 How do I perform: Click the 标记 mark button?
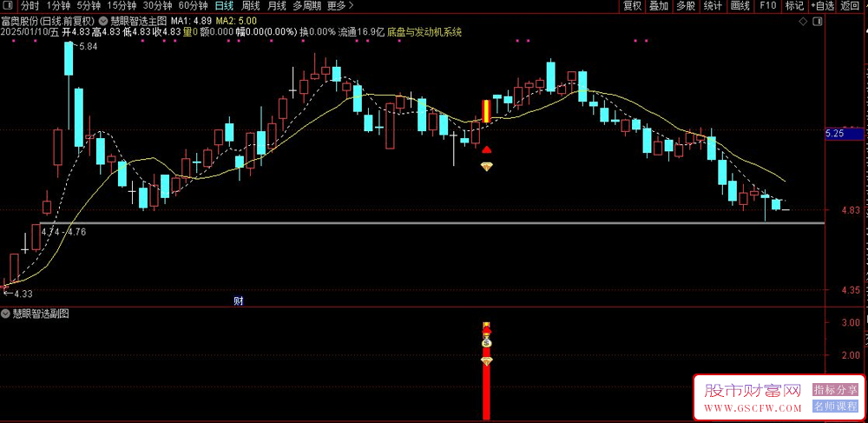(x=794, y=6)
